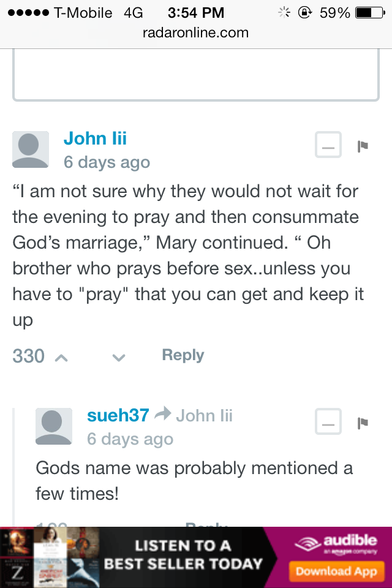Focus the comment text box
The height and width of the screenshot is (588, 392).
(196, 75)
